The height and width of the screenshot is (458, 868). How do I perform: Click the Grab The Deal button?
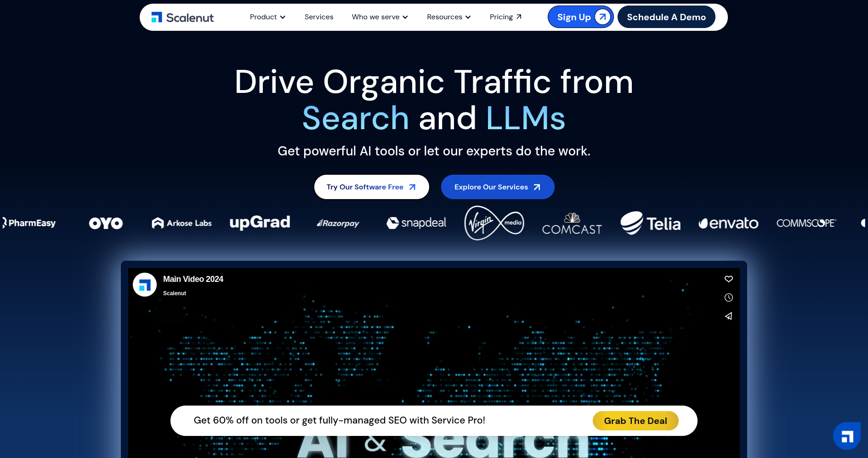pyautogui.click(x=635, y=421)
